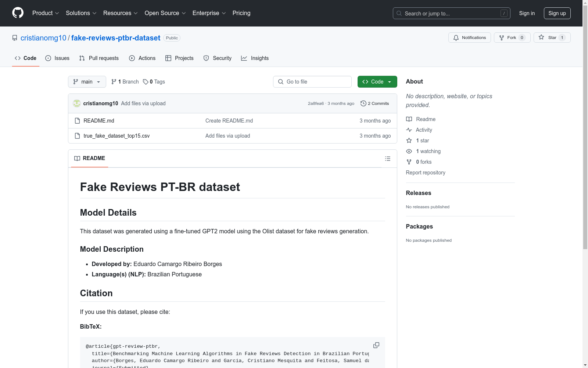Screen dimensions: 588x368
Task: Click the Search or jump to field
Action: (452, 13)
